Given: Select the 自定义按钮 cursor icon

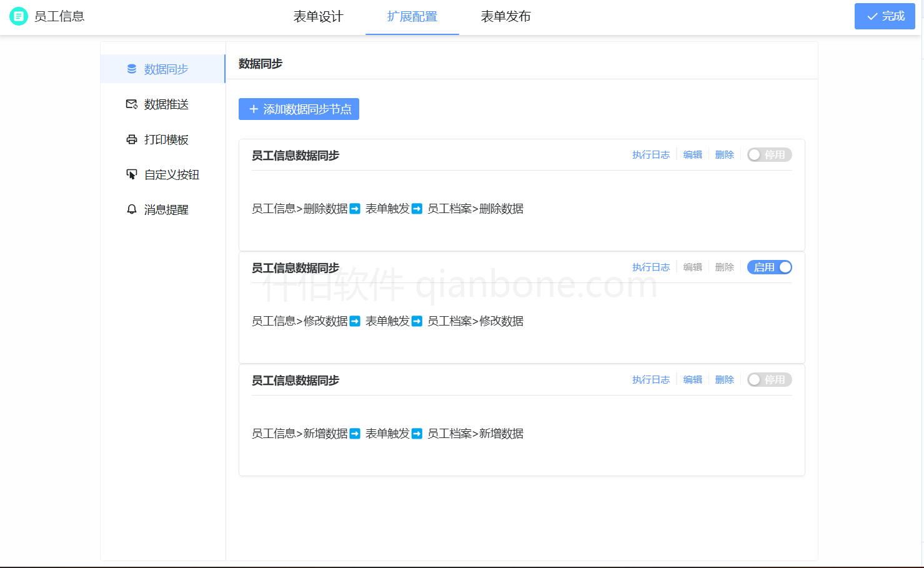Looking at the screenshot, I should (x=131, y=174).
